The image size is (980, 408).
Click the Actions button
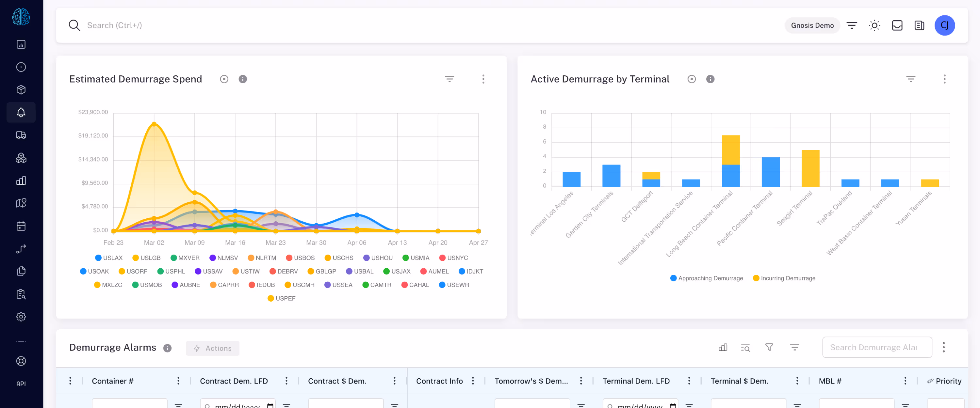click(x=212, y=348)
